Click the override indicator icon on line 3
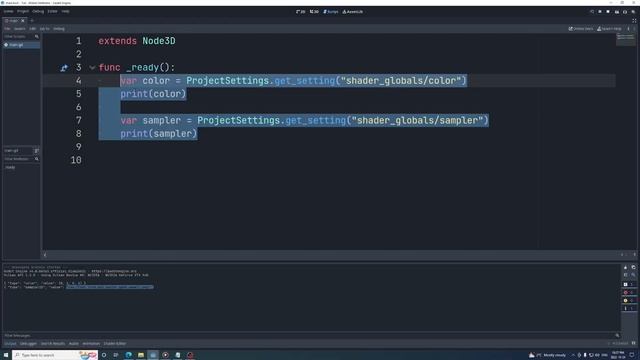Image resolution: width=640 pixels, height=360 pixels. click(x=64, y=68)
